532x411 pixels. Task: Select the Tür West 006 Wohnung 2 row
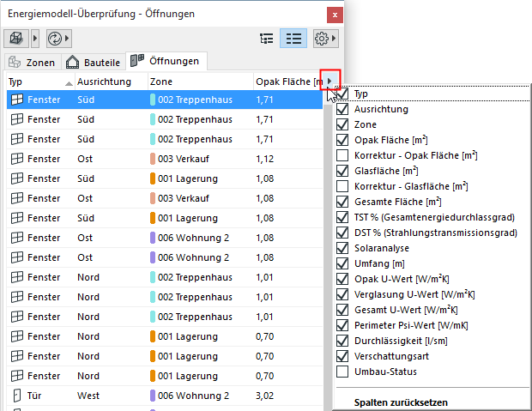165,396
